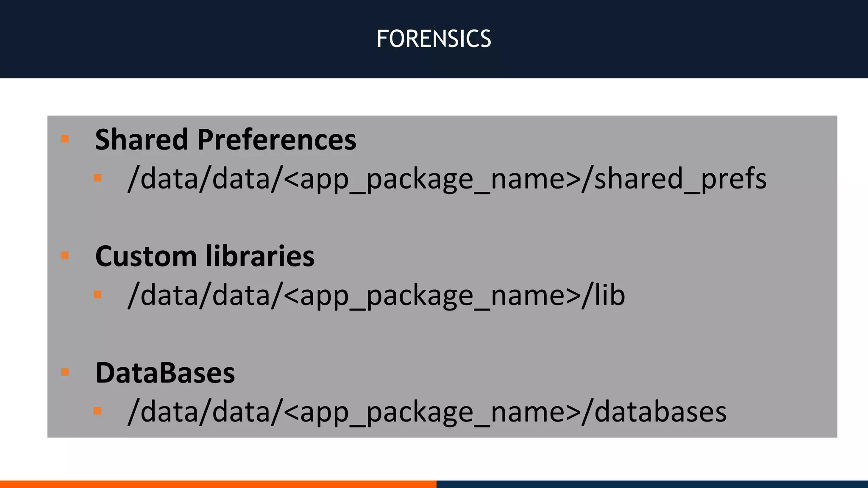Click empty gray area between Shared Preferences and Custom libraries

(x=442, y=218)
